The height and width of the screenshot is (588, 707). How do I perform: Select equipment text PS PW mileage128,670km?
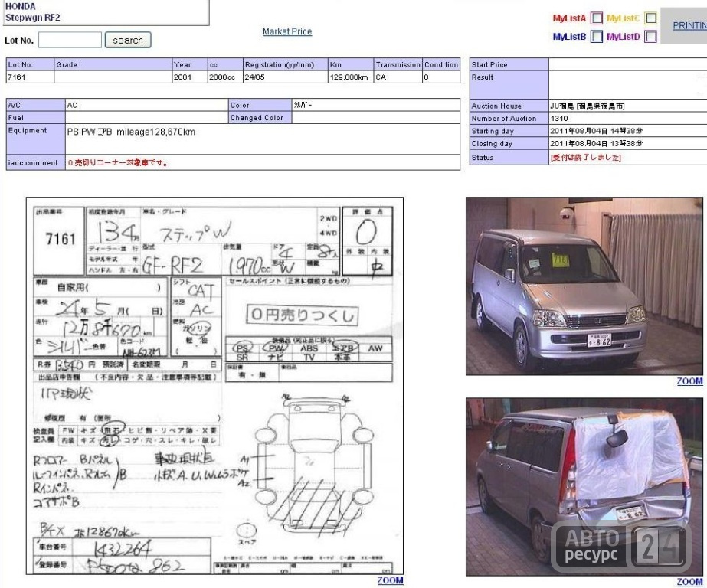131,132
